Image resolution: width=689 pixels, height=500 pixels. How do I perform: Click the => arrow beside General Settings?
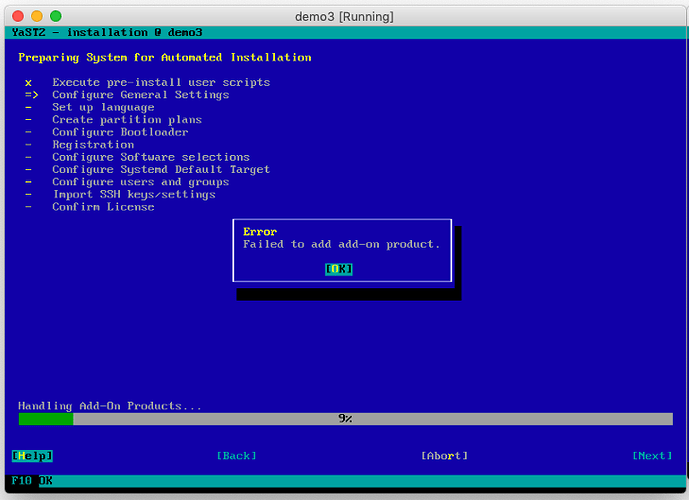point(32,95)
